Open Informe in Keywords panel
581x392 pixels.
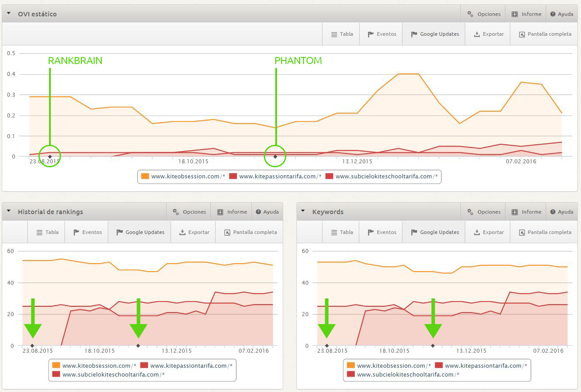coord(526,212)
